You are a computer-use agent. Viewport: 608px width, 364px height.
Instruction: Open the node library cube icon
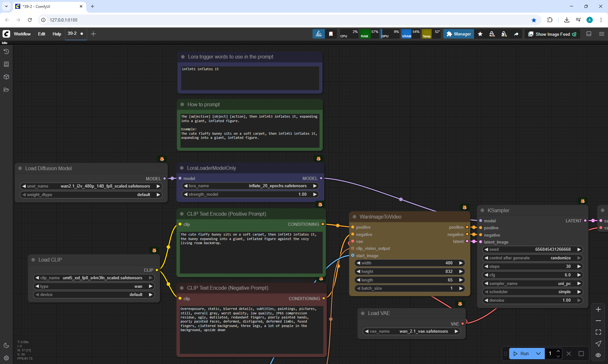point(6,77)
